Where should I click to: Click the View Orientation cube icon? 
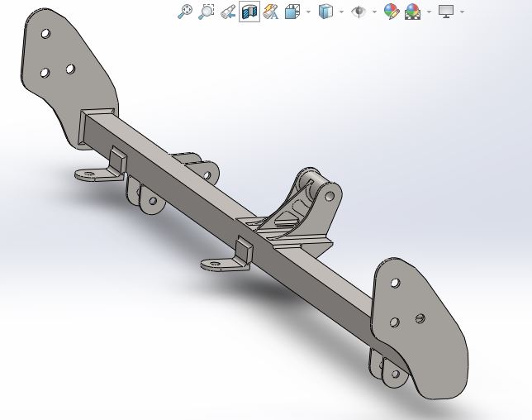click(292, 12)
